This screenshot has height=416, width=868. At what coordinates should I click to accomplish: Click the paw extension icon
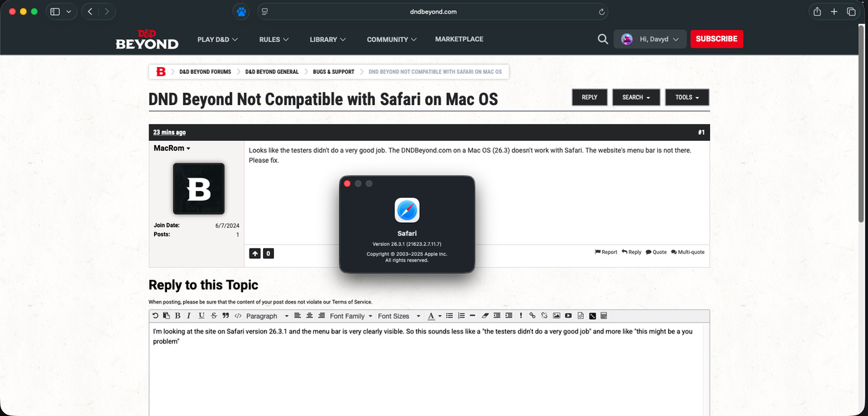[x=241, y=12]
